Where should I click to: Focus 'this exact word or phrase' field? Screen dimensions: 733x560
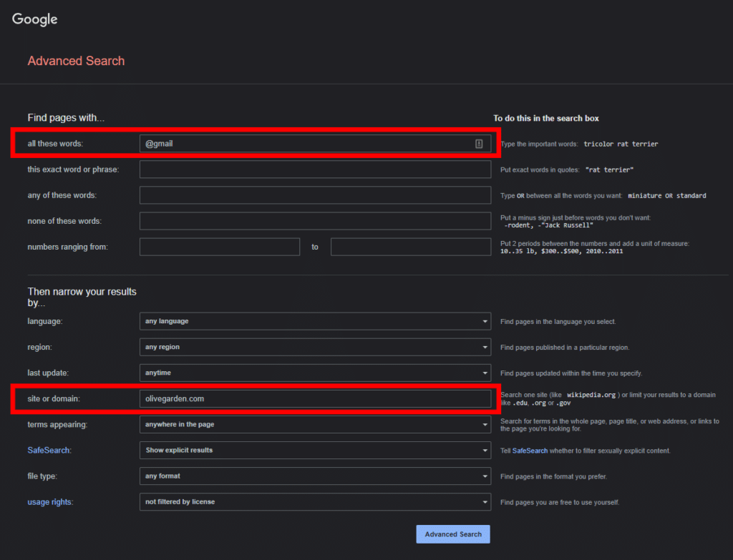point(315,170)
